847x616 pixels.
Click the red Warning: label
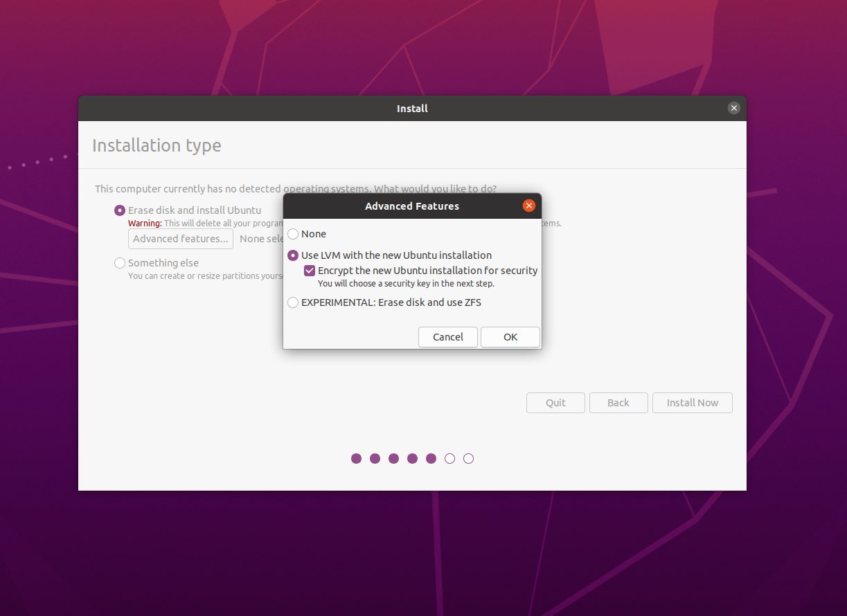pos(145,224)
